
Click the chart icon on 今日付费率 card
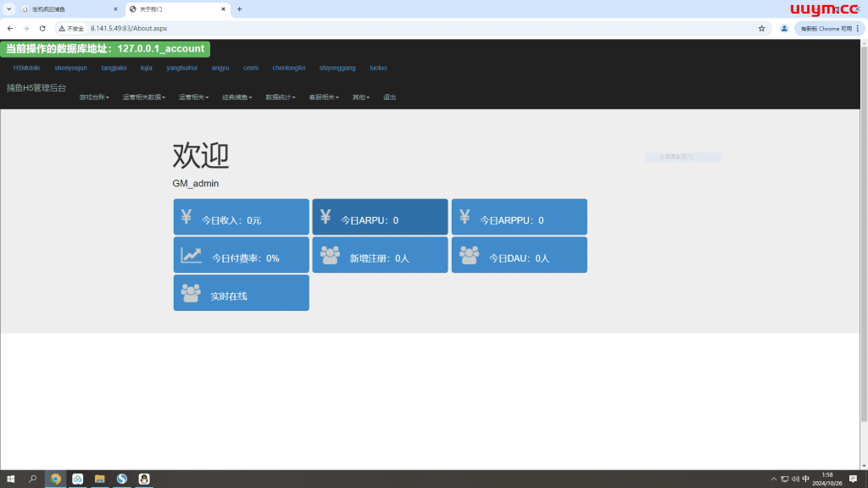click(x=191, y=255)
